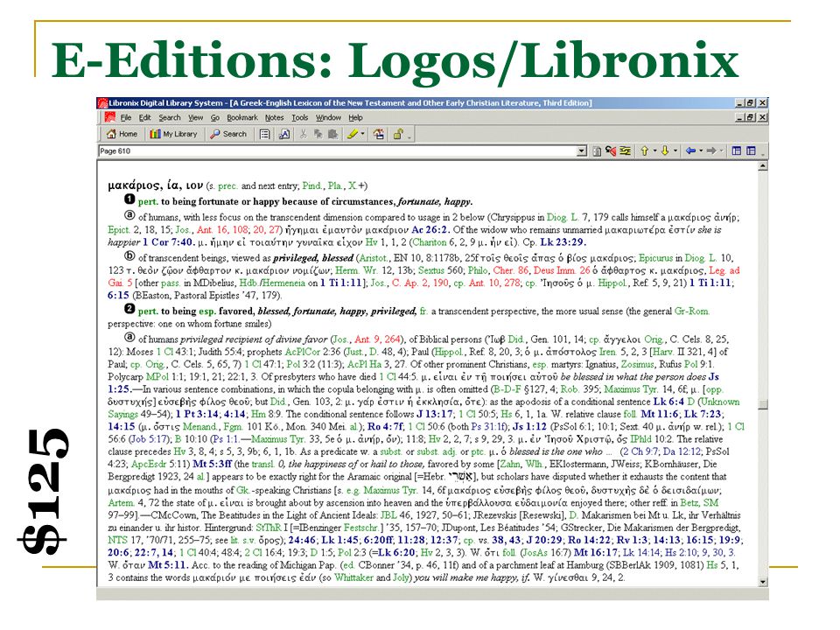Click the Search toolbar button with magnifier
Image resolution: width=840 pixels, height=630 pixels.
point(228,134)
